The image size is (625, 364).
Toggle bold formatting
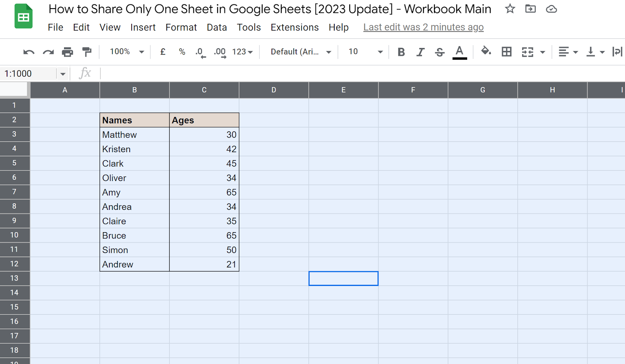point(401,51)
